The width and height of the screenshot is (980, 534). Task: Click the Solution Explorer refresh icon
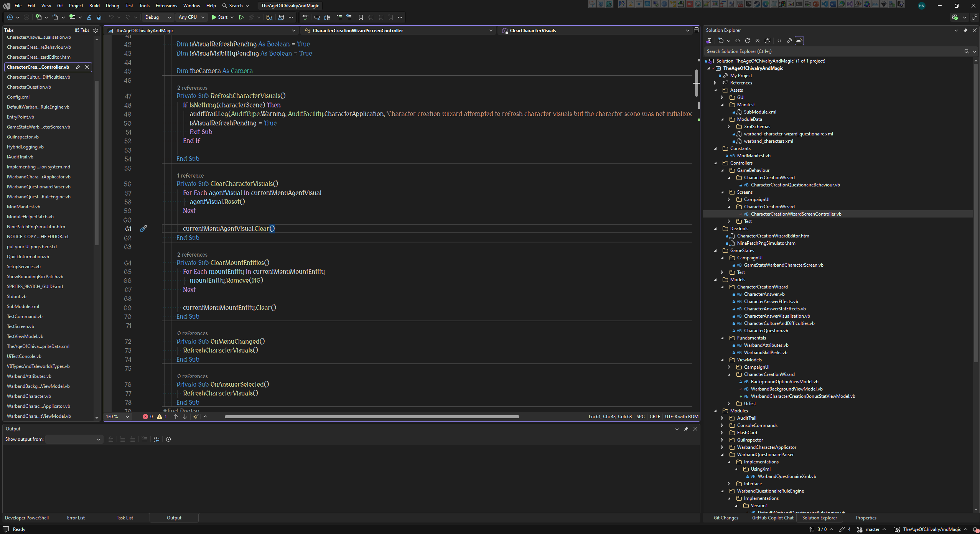tap(748, 41)
